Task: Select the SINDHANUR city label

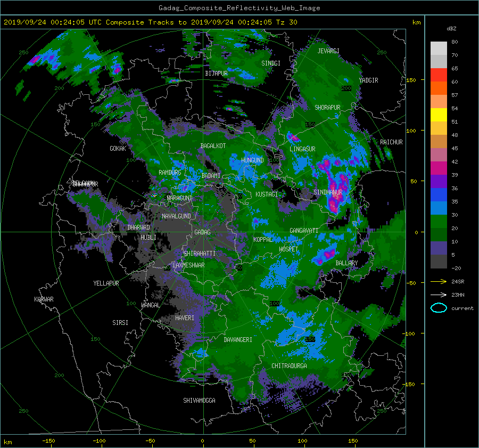Action: coord(328,192)
